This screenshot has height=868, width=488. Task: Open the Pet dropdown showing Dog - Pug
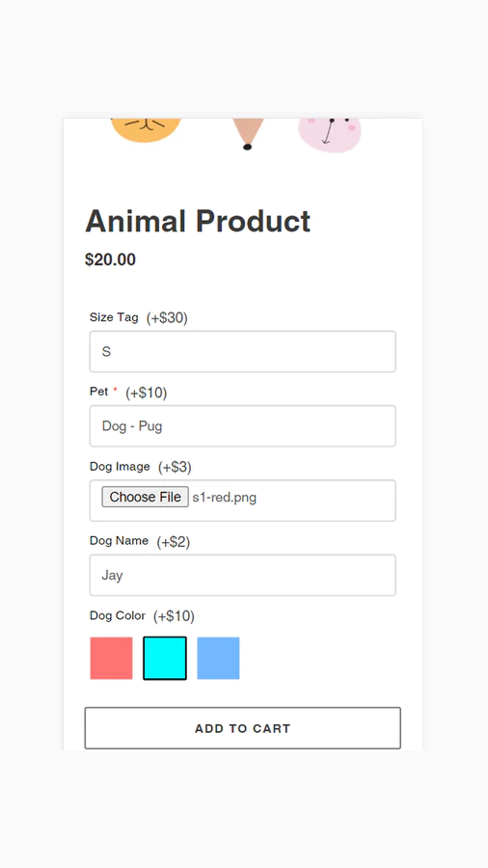point(242,425)
